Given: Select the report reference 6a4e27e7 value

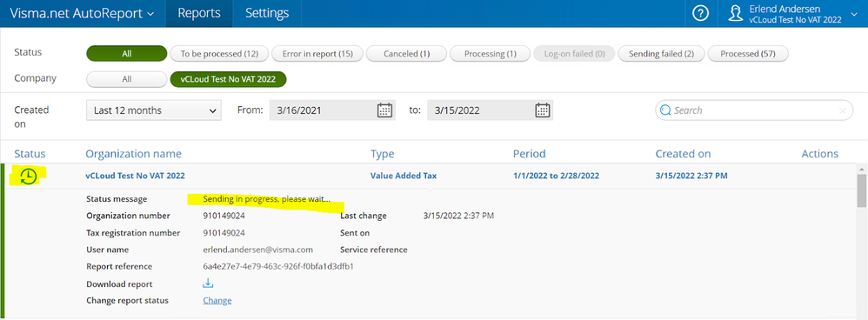Looking at the screenshot, I should pyautogui.click(x=278, y=266).
